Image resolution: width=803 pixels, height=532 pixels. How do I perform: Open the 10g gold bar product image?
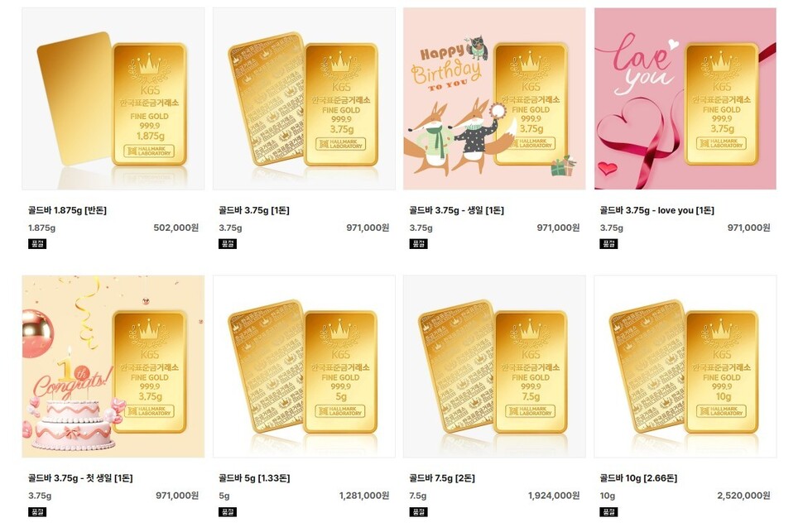[685, 367]
